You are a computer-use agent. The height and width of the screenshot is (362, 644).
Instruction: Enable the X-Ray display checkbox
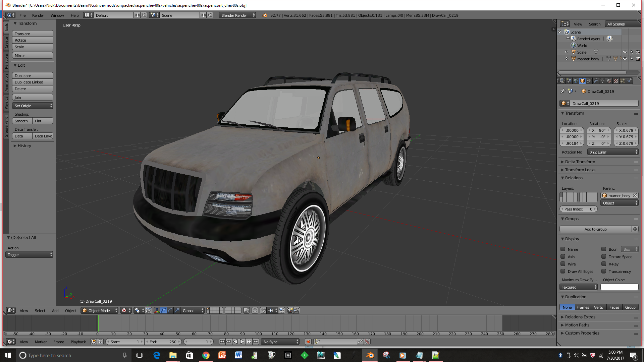click(x=604, y=264)
